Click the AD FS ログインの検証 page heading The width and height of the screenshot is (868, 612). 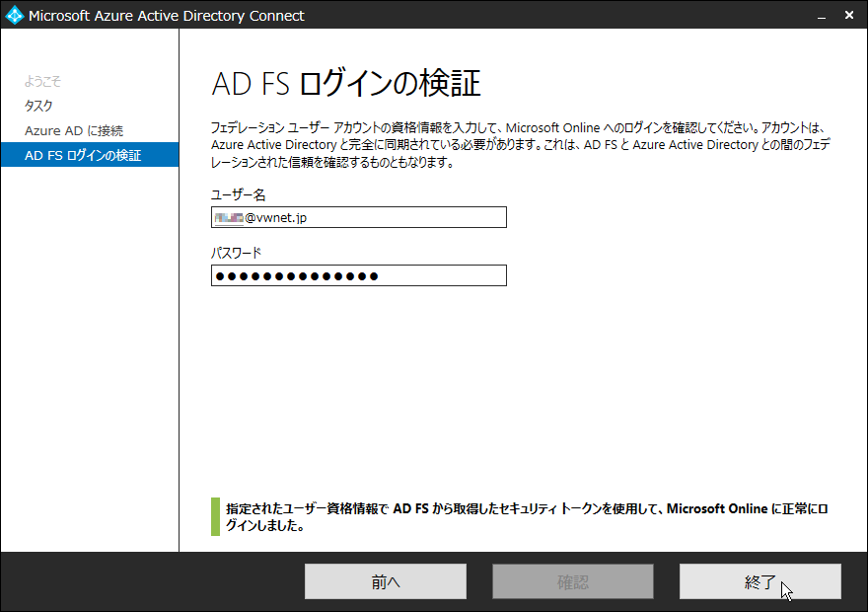tap(346, 84)
